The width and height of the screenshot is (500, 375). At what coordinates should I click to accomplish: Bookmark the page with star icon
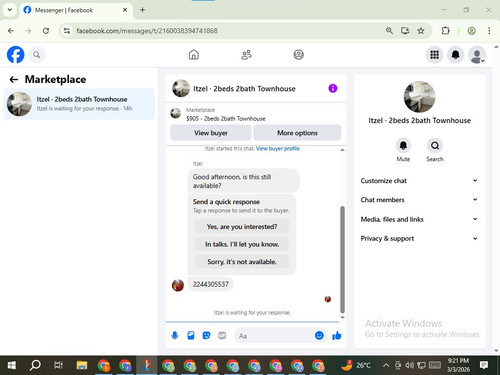[421, 31]
